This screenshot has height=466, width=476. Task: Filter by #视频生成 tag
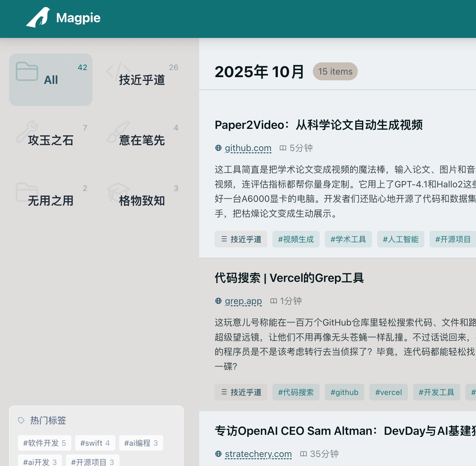(x=296, y=239)
